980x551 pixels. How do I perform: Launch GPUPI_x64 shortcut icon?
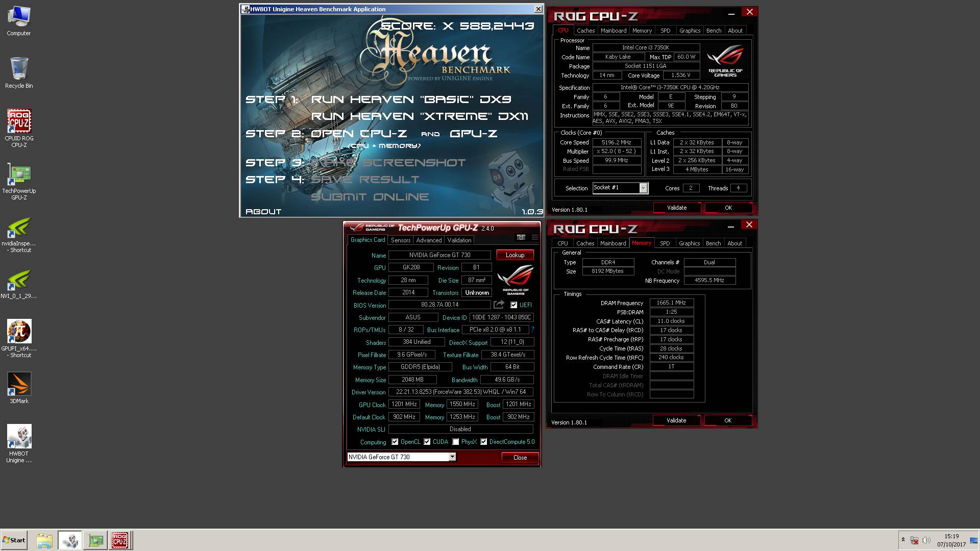pos(19,338)
